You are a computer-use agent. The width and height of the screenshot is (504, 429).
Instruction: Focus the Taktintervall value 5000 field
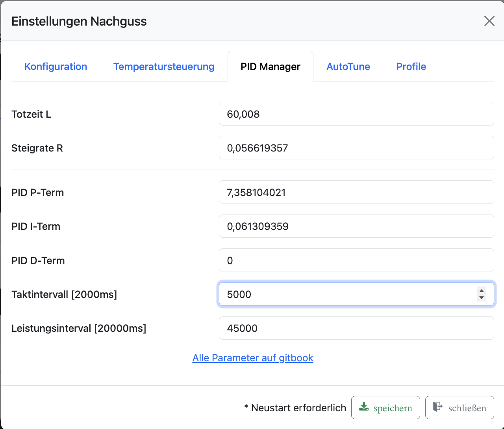(x=346, y=294)
